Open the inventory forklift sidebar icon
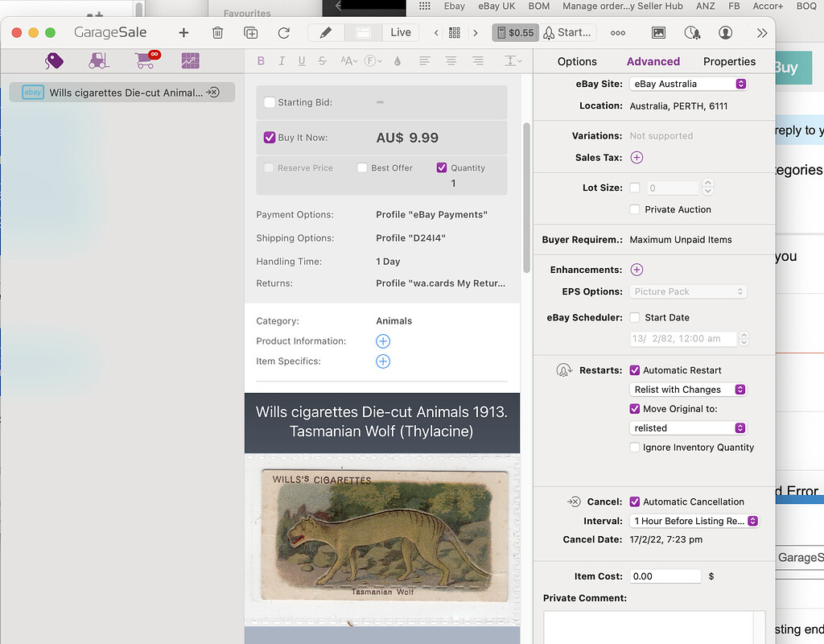 pos(99,61)
